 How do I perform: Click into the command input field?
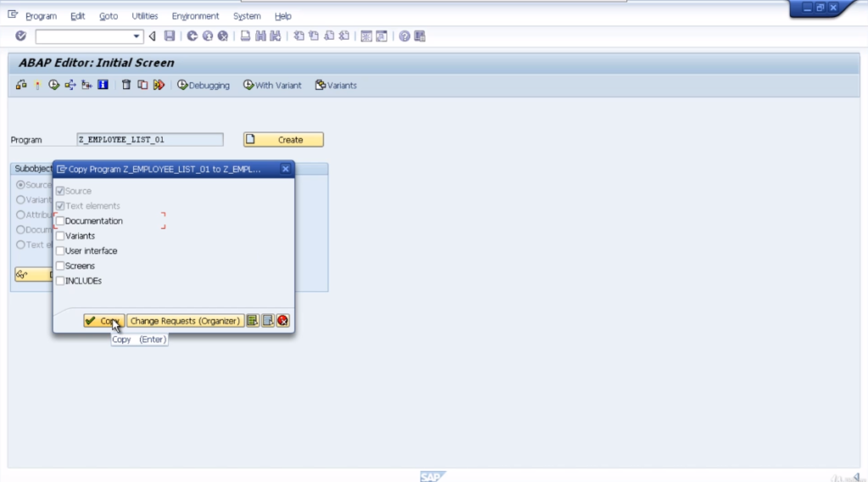point(84,36)
